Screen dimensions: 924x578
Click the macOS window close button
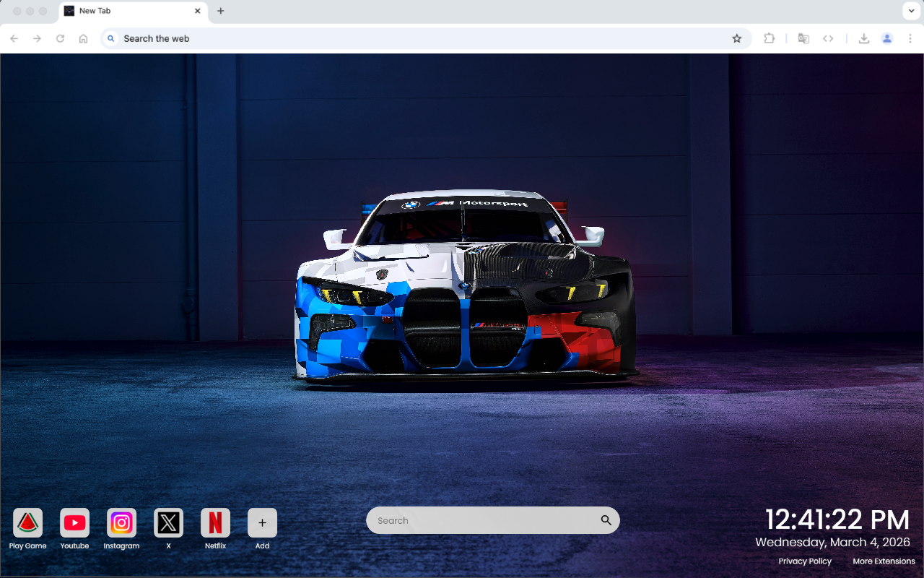click(17, 11)
